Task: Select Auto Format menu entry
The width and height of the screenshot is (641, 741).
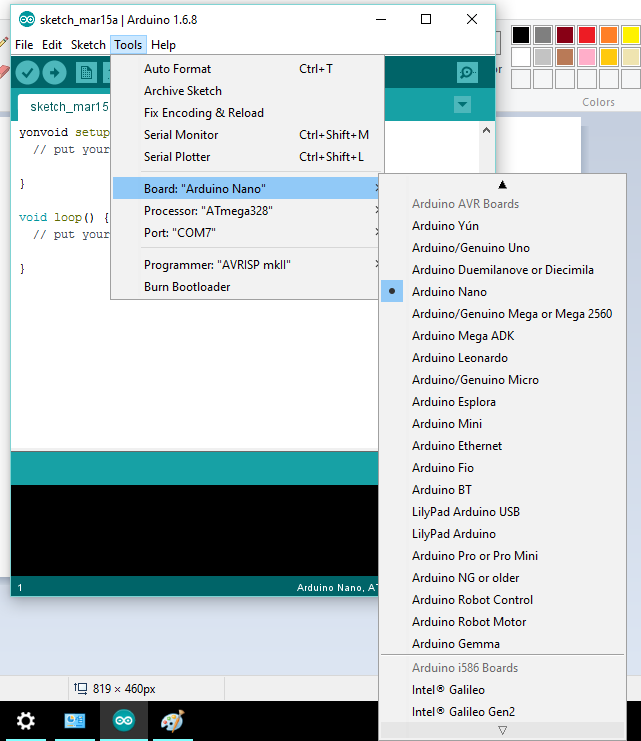Action: [x=247, y=69]
